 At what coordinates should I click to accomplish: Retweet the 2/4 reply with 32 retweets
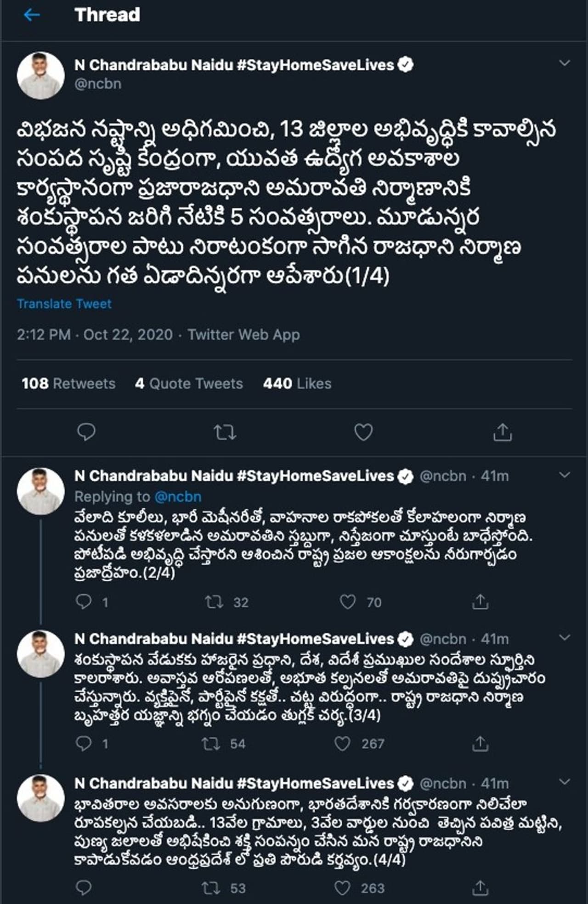(x=214, y=602)
